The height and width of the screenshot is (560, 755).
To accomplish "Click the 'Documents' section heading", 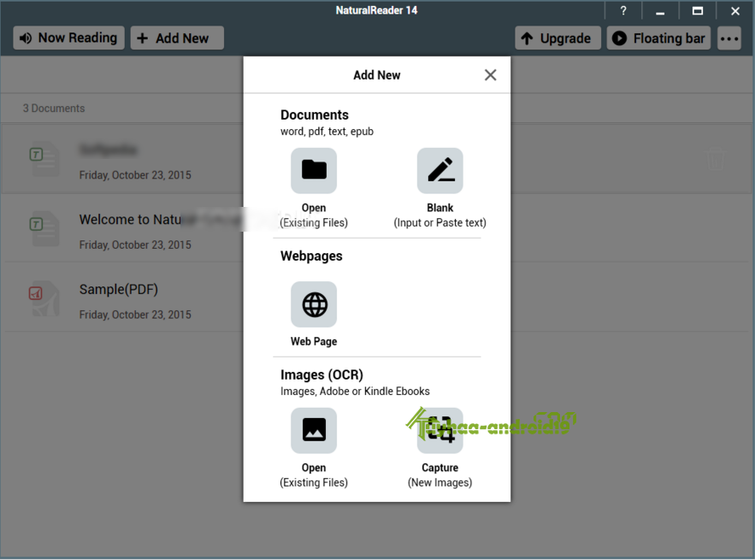I will (x=315, y=115).
